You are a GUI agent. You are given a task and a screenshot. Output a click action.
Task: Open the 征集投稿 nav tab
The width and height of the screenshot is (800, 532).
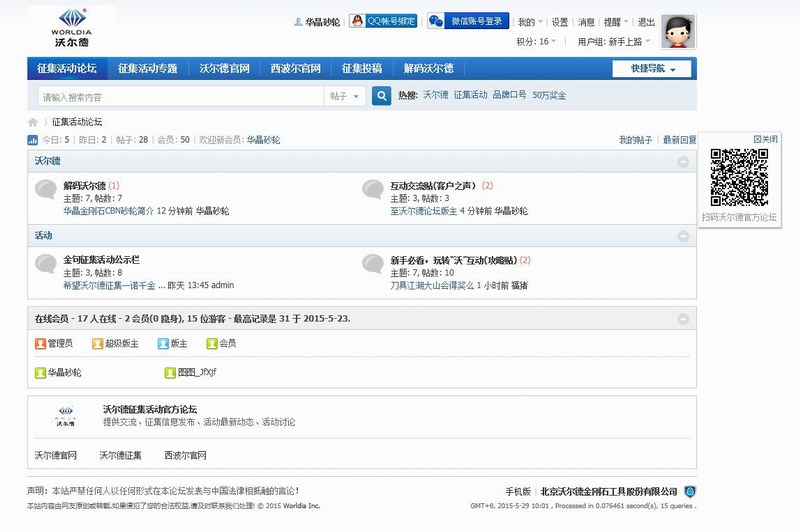(362, 68)
